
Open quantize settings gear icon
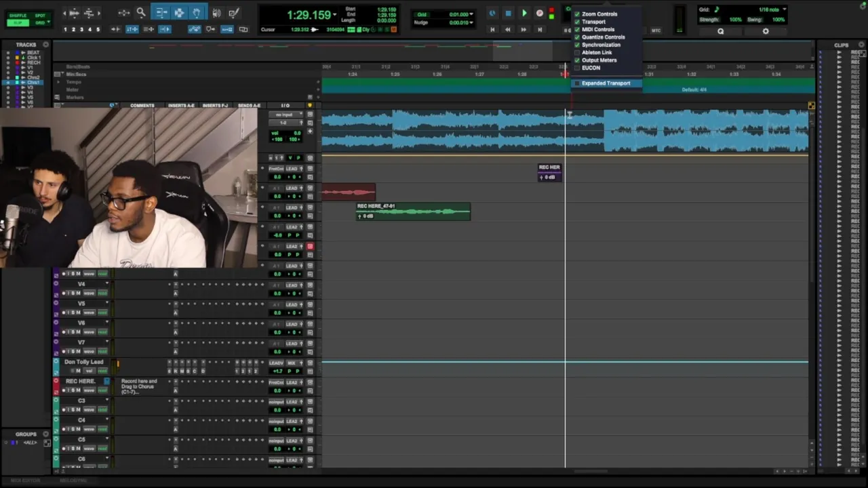(x=766, y=31)
